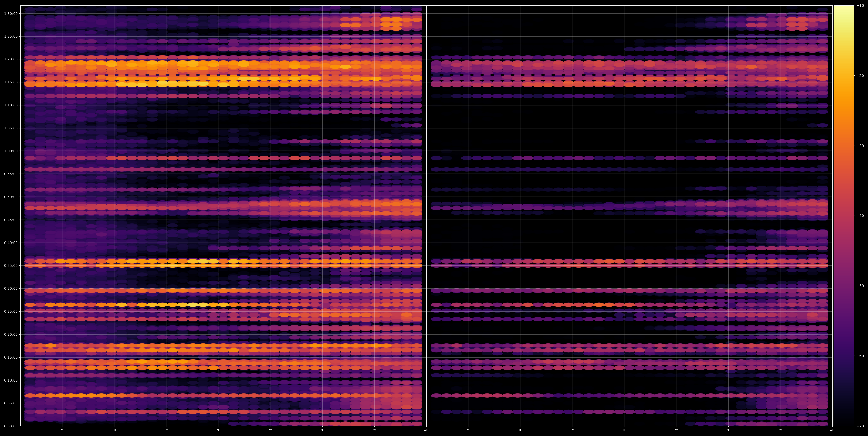Click the 0:30:00 time axis label

[11, 289]
